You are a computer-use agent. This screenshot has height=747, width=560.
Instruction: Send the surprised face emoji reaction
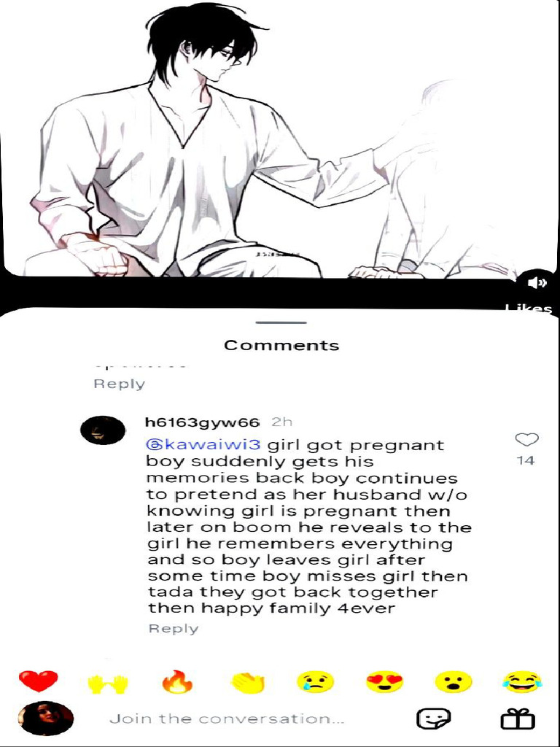click(x=454, y=682)
